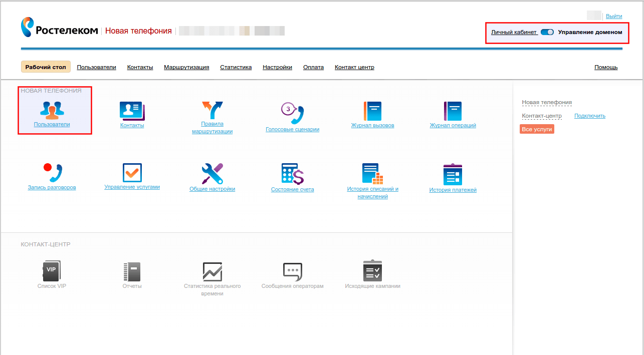Open История списаний и начислений icon
The image size is (644, 355).
point(372,173)
